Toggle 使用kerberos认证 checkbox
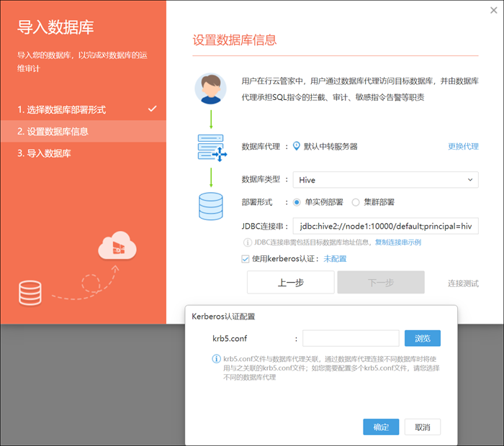 point(246,258)
